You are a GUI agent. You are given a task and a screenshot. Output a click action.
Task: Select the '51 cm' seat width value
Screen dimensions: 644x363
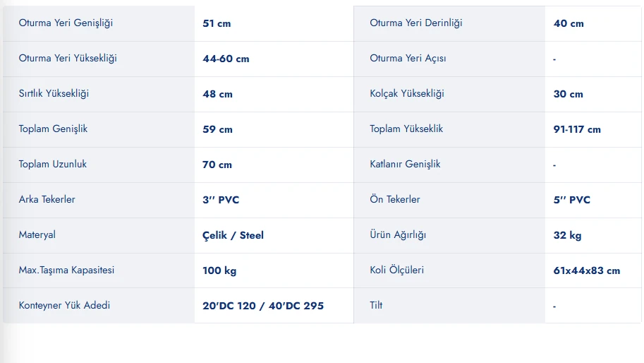coord(217,23)
